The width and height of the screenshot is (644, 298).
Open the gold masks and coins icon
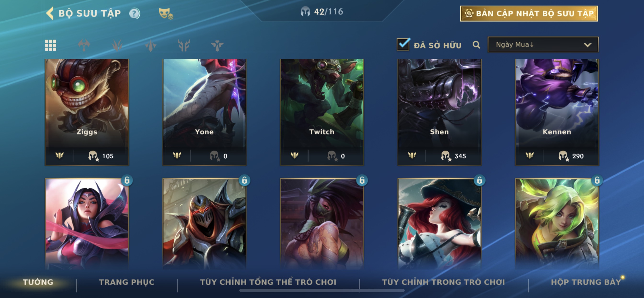pyautogui.click(x=166, y=13)
